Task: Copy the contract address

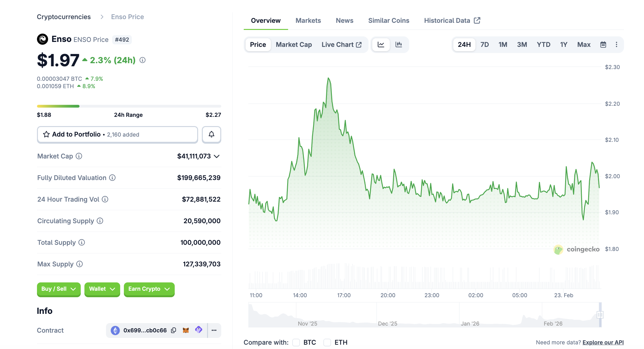Action: pyautogui.click(x=174, y=330)
